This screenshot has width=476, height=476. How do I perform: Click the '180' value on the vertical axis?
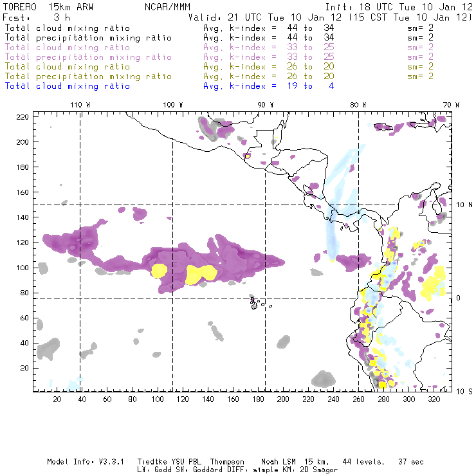[23, 167]
